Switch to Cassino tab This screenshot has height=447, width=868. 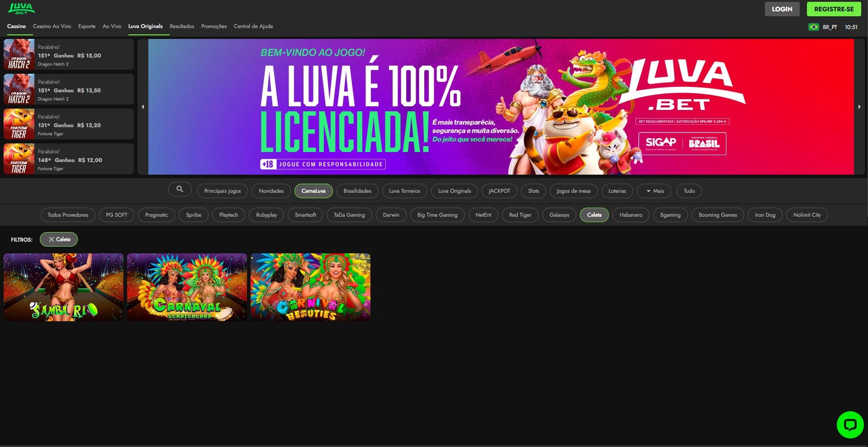click(16, 26)
